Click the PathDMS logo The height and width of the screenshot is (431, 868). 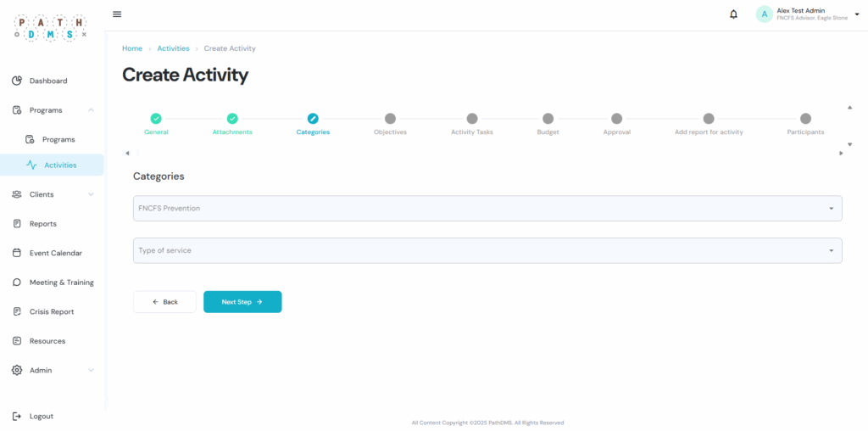point(51,27)
